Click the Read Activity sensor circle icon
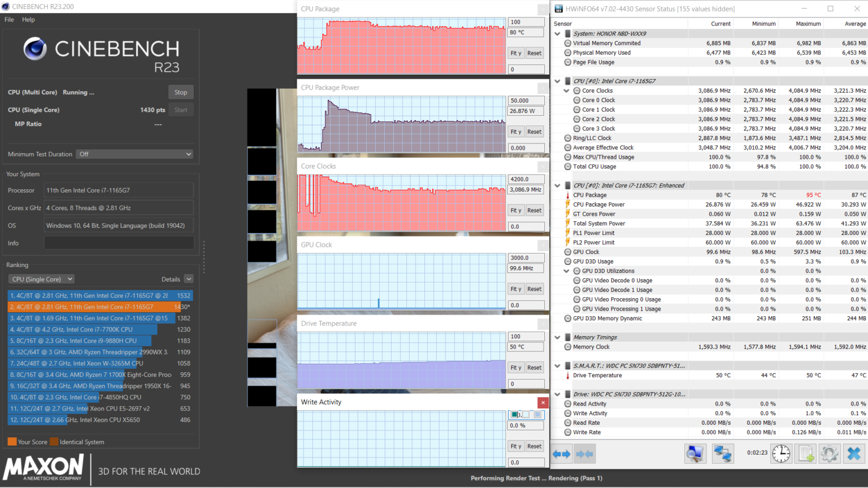868x488 pixels. coord(567,404)
